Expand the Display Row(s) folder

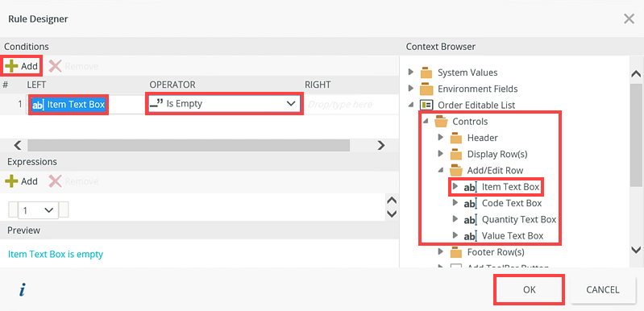(x=441, y=154)
